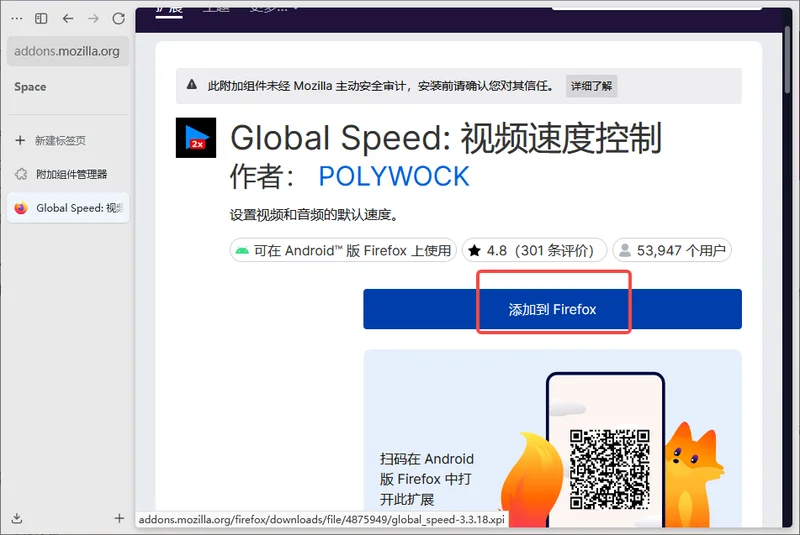Open downloads with the bottom-left download icon
The height and width of the screenshot is (535, 800).
click(x=17, y=518)
